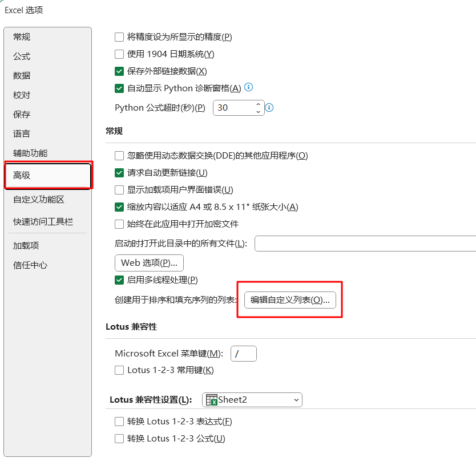
Task: Uncheck 缩放内容以适应 A4 checkbox
Action: 119,207
